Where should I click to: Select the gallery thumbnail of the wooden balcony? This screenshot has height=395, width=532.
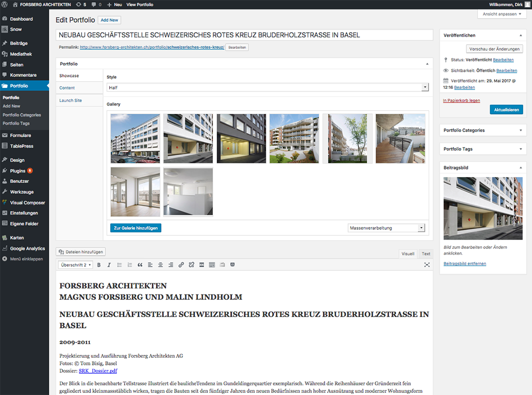click(x=401, y=138)
